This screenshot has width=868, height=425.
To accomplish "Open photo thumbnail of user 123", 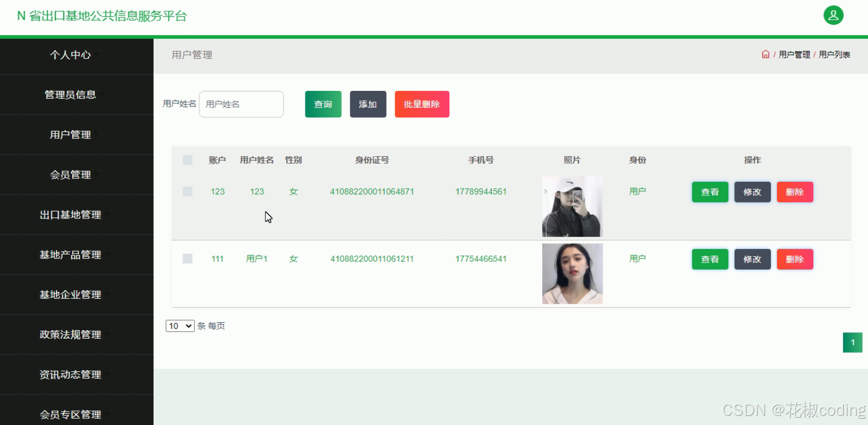I will click(572, 207).
